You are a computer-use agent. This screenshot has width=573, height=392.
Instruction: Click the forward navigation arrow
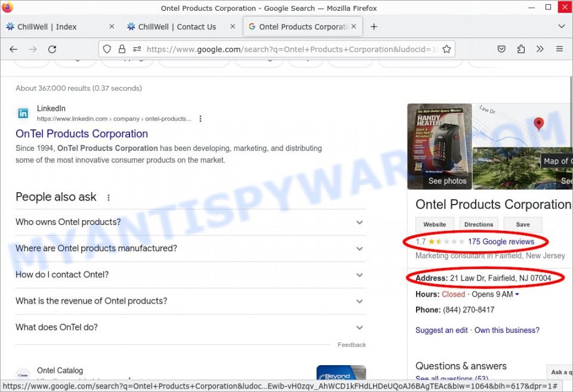[33, 49]
